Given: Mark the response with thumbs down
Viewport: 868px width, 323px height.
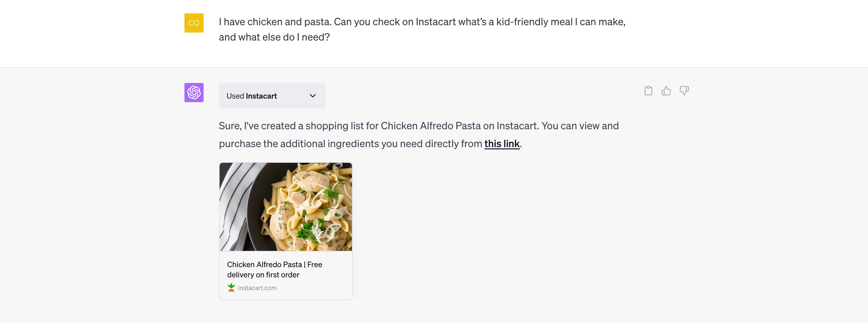Looking at the screenshot, I should point(684,91).
